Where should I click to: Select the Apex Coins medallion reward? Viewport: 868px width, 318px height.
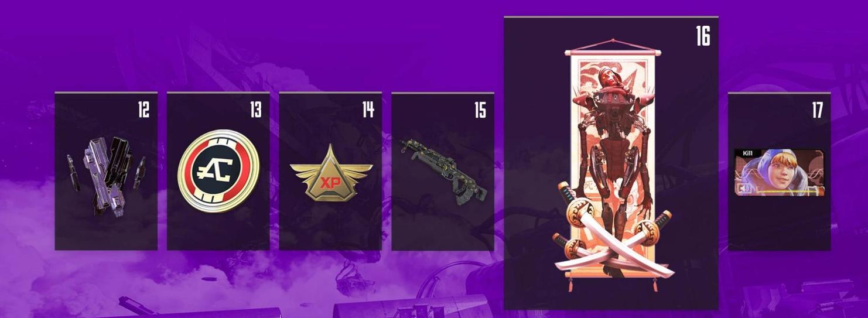coord(218,170)
